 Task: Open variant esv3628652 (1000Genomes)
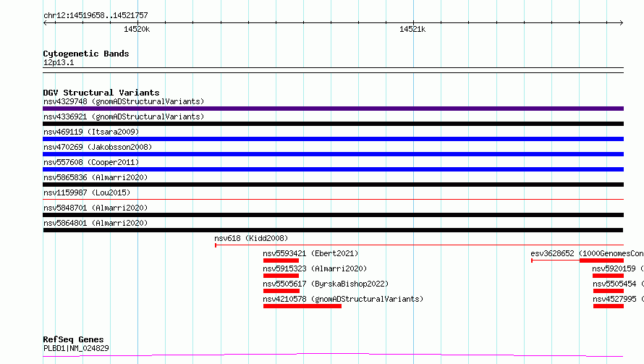pos(588,253)
